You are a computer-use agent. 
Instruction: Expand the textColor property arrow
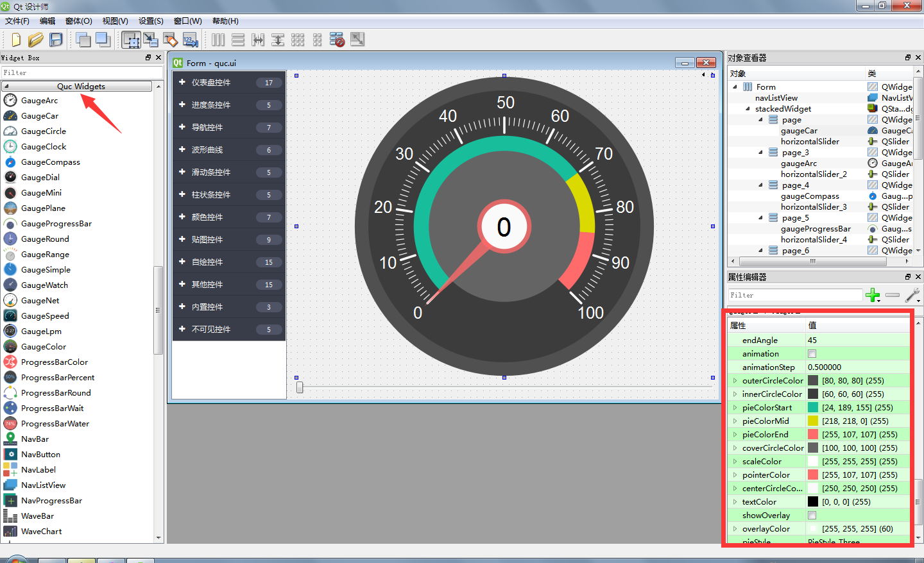pos(735,502)
